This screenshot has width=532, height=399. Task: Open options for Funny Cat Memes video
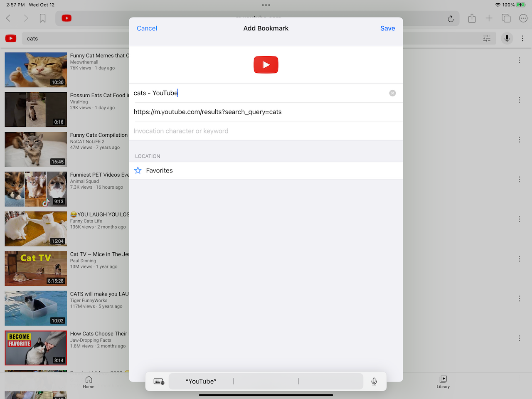coord(519,60)
